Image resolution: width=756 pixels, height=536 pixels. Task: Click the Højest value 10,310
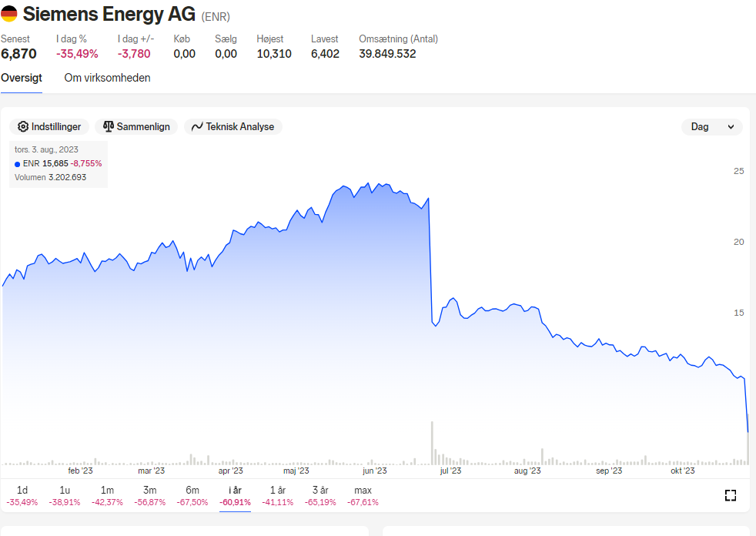(x=274, y=54)
